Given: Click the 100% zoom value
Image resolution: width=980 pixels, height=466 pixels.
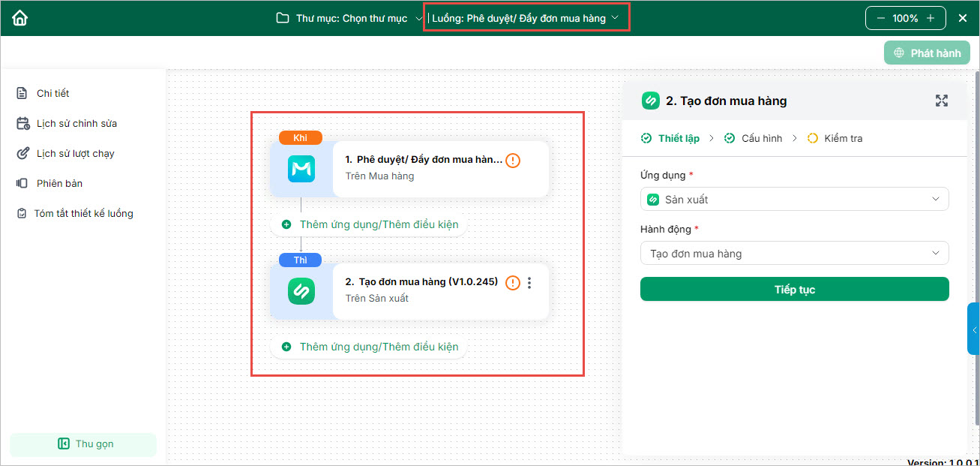Looking at the screenshot, I should [x=905, y=18].
